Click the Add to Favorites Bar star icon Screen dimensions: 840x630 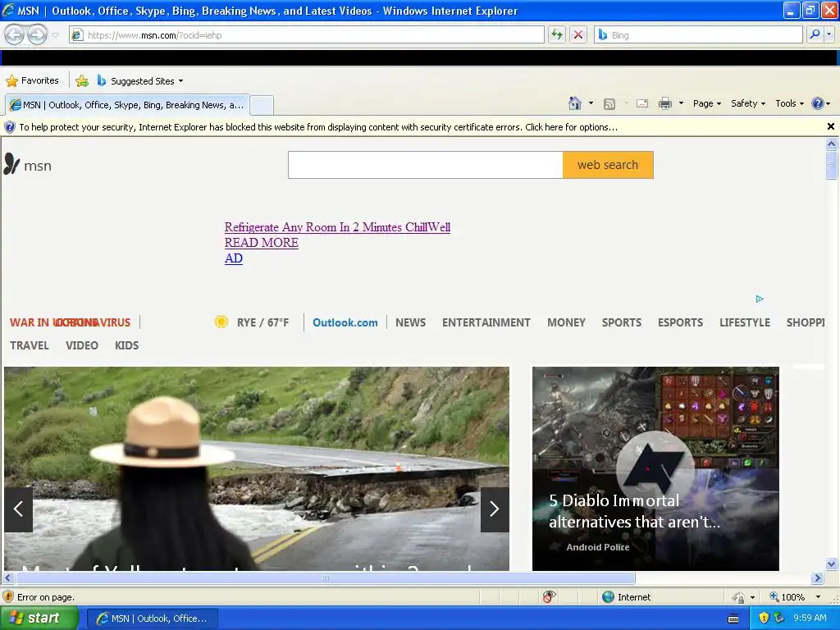click(82, 81)
